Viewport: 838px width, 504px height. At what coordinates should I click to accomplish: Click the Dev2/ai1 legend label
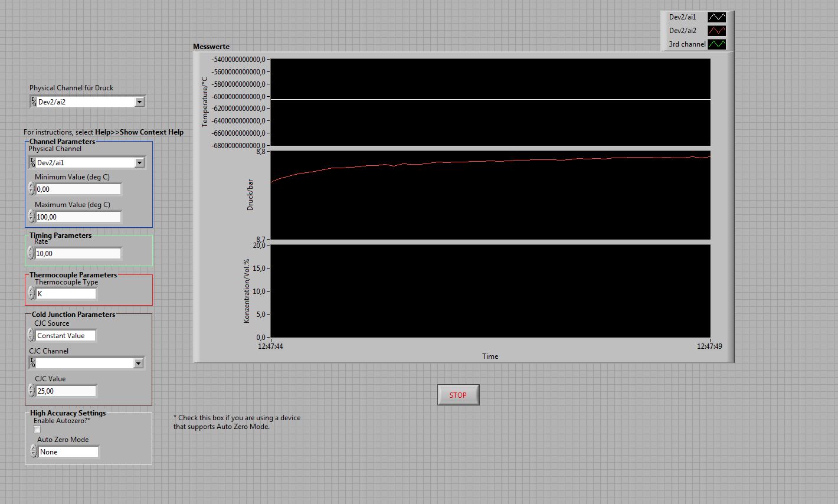[683, 17]
